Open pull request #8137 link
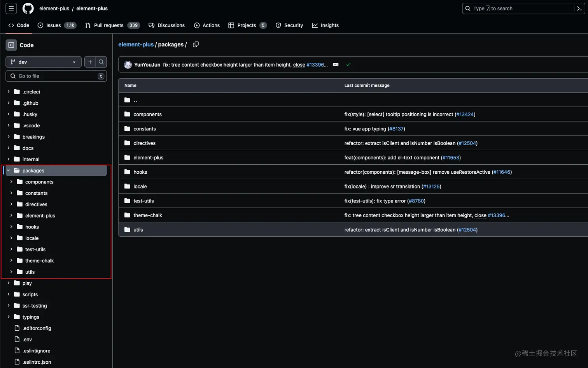588x368 pixels. (397, 129)
